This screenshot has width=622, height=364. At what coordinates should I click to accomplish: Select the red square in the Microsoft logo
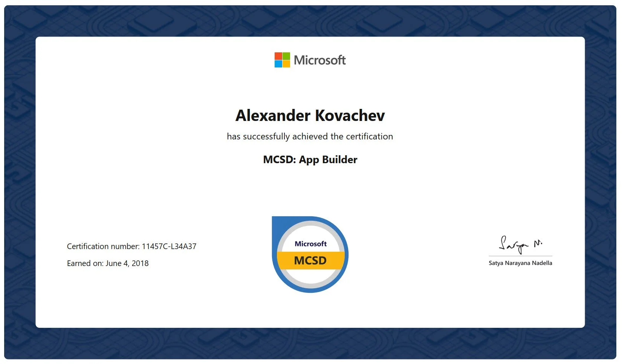click(278, 56)
